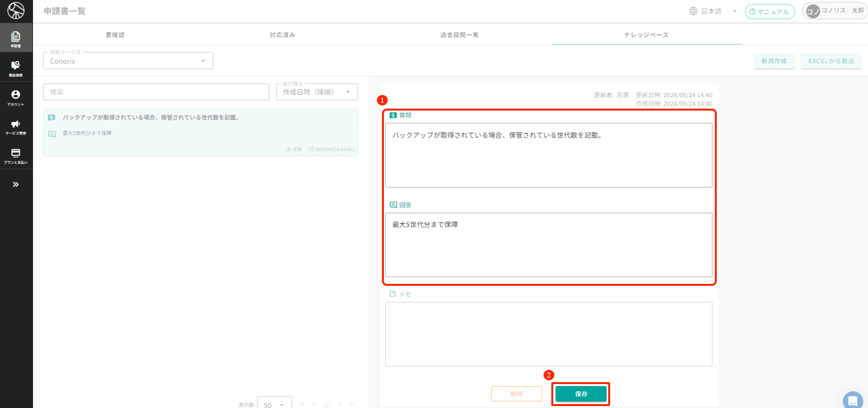
Task: Open the アカウント sidebar icon
Action: [x=14, y=96]
